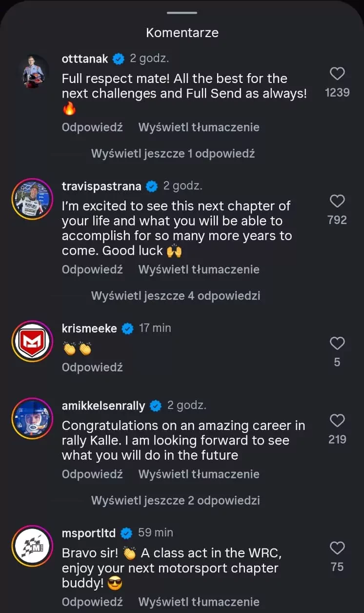Like ott tanak's comment
Screen dimensions: 364x613
coord(337,74)
